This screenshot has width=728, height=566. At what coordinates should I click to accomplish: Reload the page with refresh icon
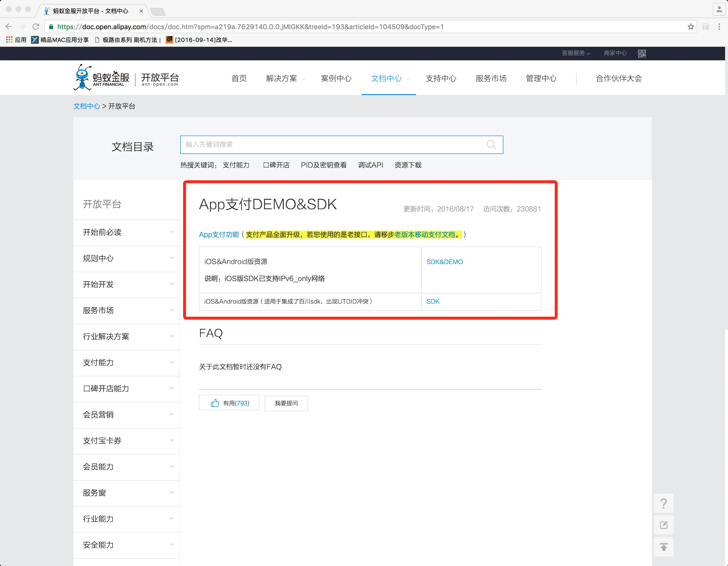(36, 27)
